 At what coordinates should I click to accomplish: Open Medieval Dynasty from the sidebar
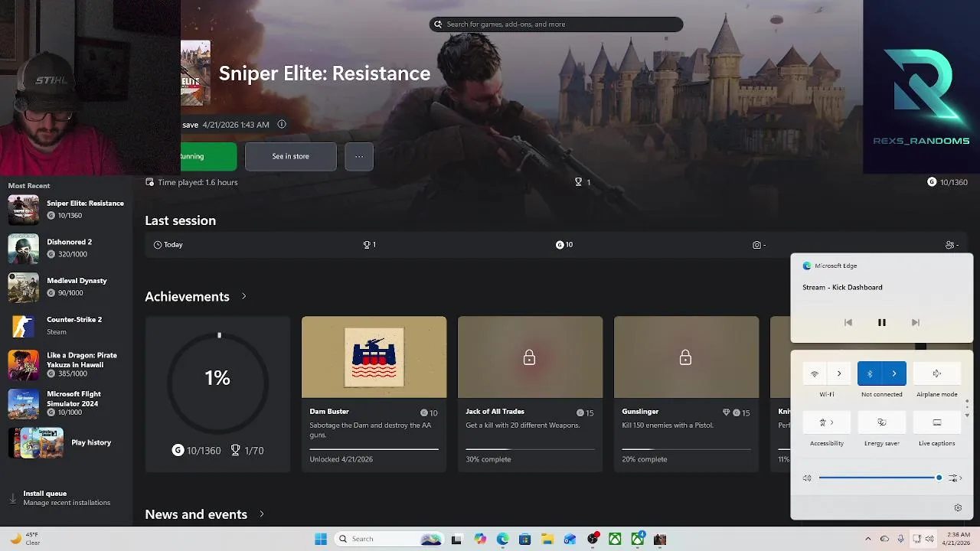coord(67,287)
